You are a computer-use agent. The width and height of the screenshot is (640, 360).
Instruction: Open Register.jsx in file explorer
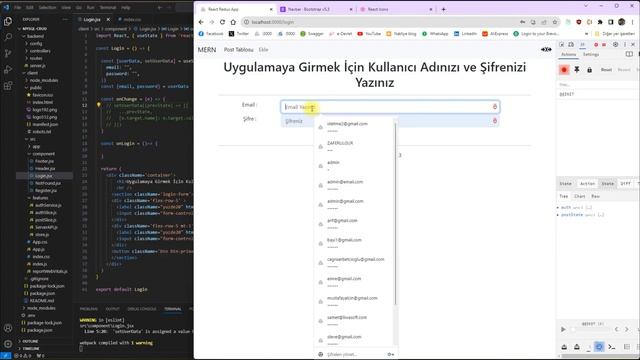tap(46, 191)
